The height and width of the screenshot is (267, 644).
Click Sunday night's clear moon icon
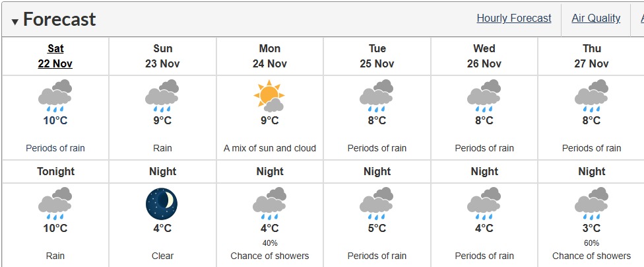(x=162, y=203)
